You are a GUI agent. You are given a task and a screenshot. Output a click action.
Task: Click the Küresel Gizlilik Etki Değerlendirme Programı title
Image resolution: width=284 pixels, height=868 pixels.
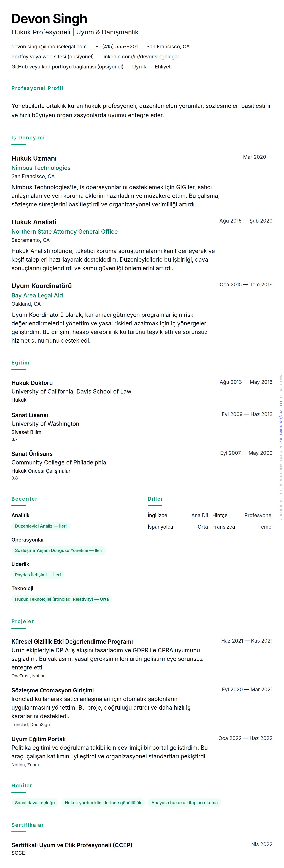(x=72, y=641)
